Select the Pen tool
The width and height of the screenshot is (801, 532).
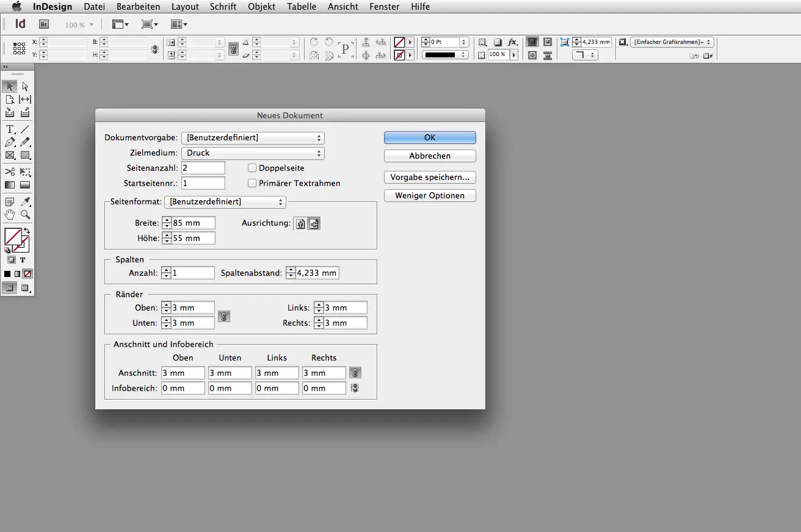(10, 142)
